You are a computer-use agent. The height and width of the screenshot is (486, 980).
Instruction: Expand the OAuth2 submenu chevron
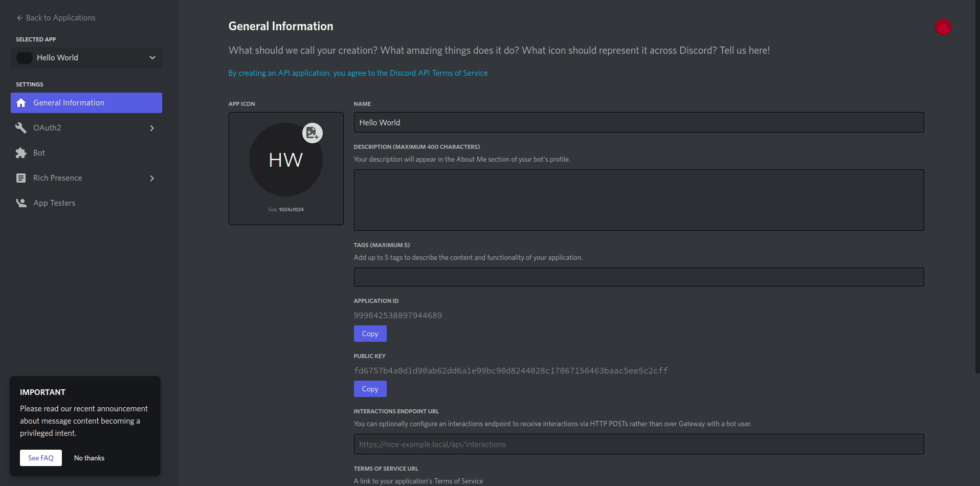coord(152,128)
